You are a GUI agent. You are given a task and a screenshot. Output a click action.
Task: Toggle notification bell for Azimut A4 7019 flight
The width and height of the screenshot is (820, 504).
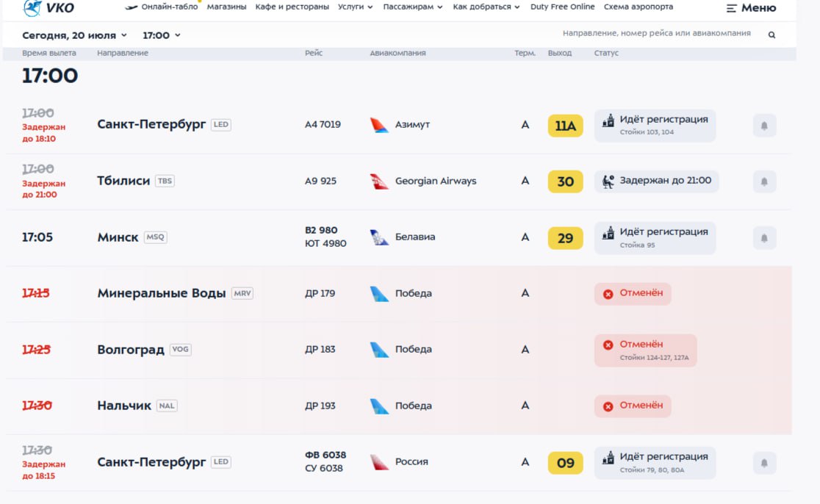click(x=764, y=126)
